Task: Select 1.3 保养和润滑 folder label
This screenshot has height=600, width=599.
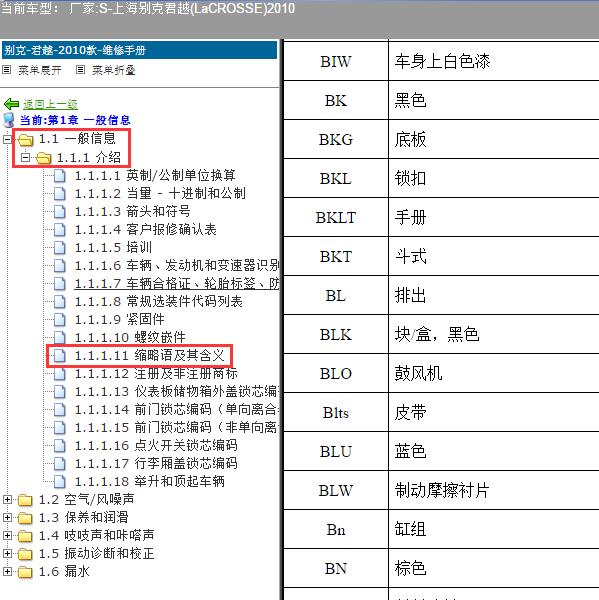Action: pos(83,518)
